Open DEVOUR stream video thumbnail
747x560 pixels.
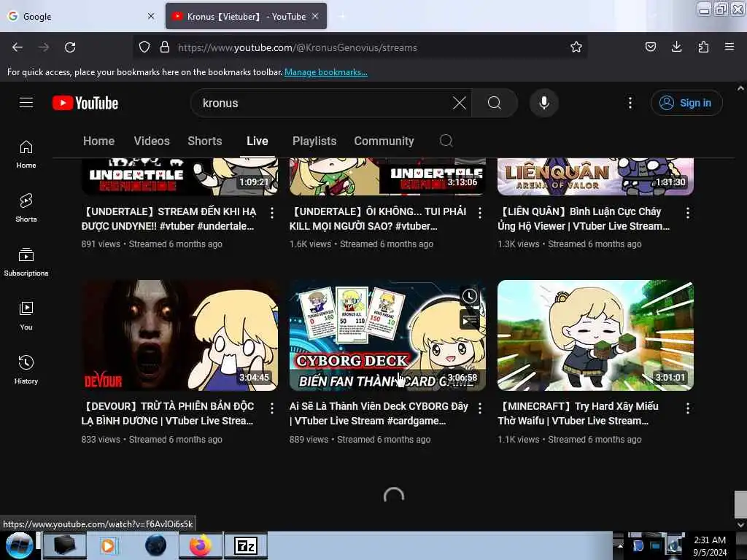pyautogui.click(x=179, y=335)
